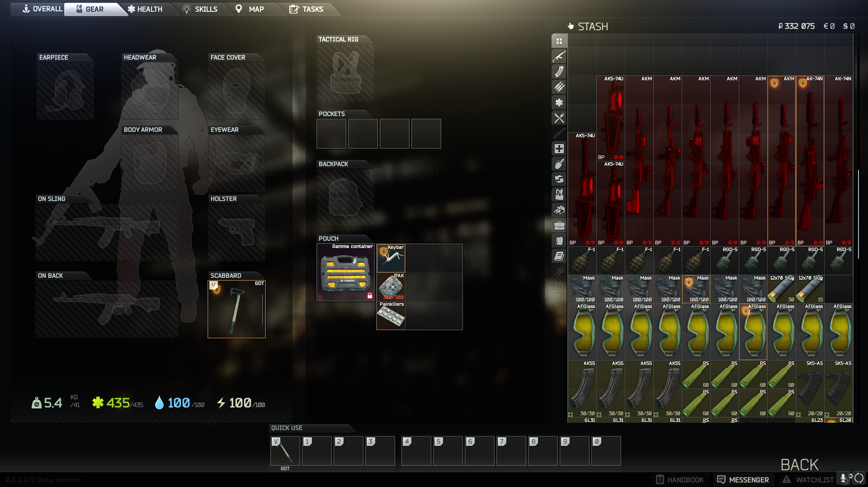
Task: Click the dollar balance $ 0
Action: coord(849,26)
